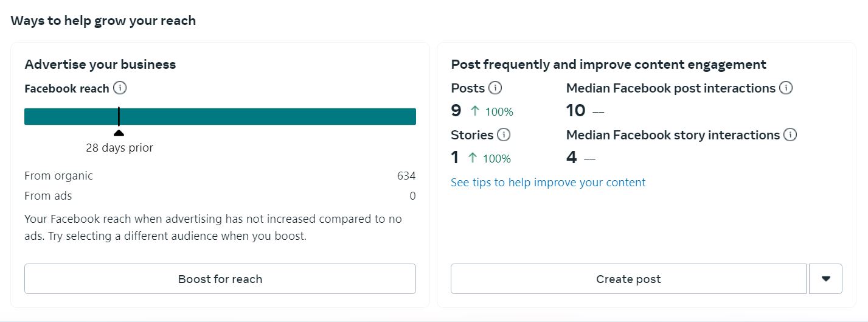Click the 28 days prior vertical marker line
Screen dimensions: 868x322
[x=119, y=116]
